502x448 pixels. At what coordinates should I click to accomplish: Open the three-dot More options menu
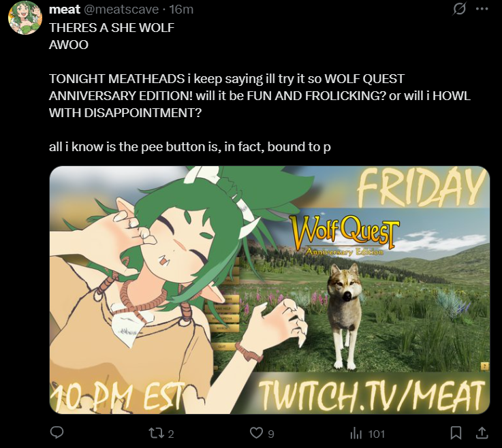(482, 9)
